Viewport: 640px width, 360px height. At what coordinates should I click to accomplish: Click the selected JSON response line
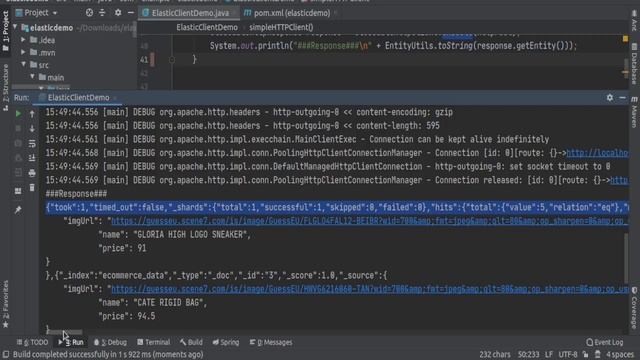click(337, 207)
